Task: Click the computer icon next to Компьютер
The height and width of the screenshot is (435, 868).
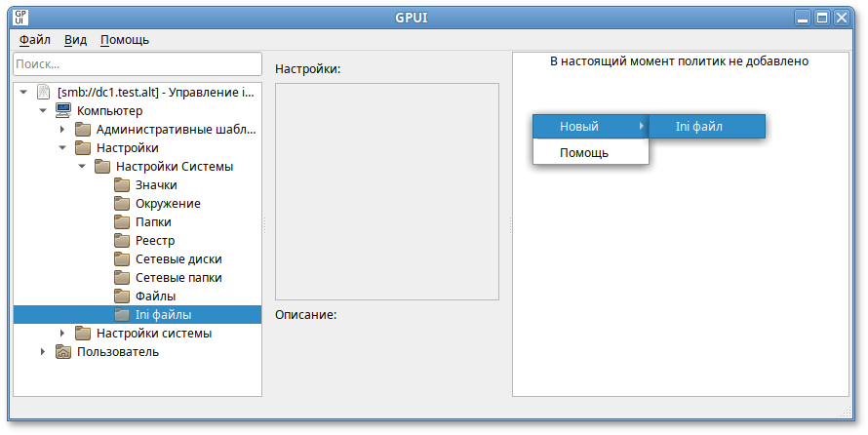Action: click(x=63, y=111)
